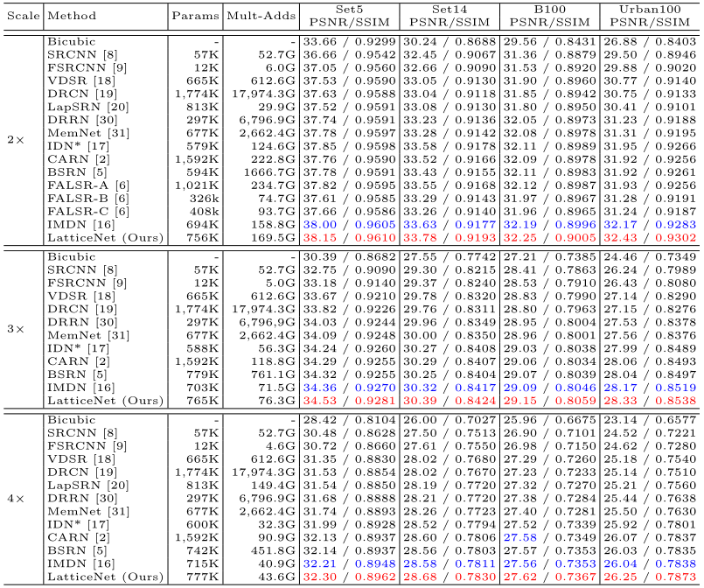This screenshot has width=704, height=588.
Task: Select the Method column header
Action: pyautogui.click(x=72, y=16)
